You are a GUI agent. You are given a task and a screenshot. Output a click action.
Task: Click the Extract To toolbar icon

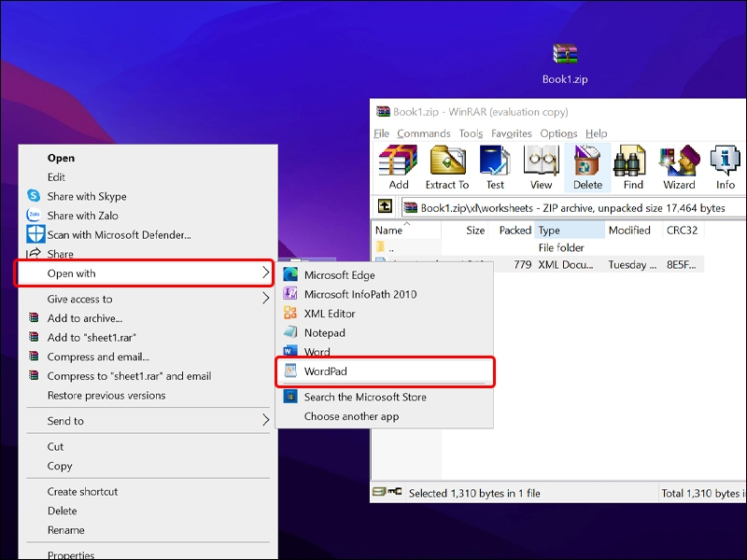pyautogui.click(x=447, y=167)
